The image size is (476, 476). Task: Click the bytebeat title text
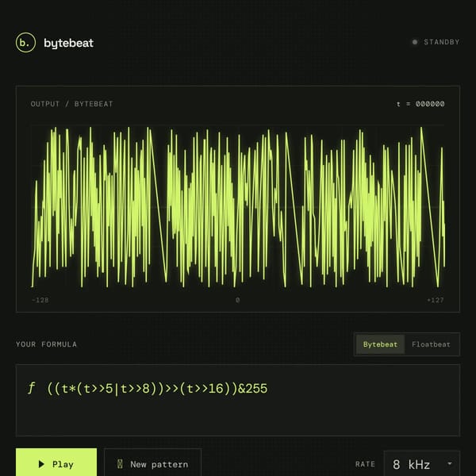click(68, 43)
